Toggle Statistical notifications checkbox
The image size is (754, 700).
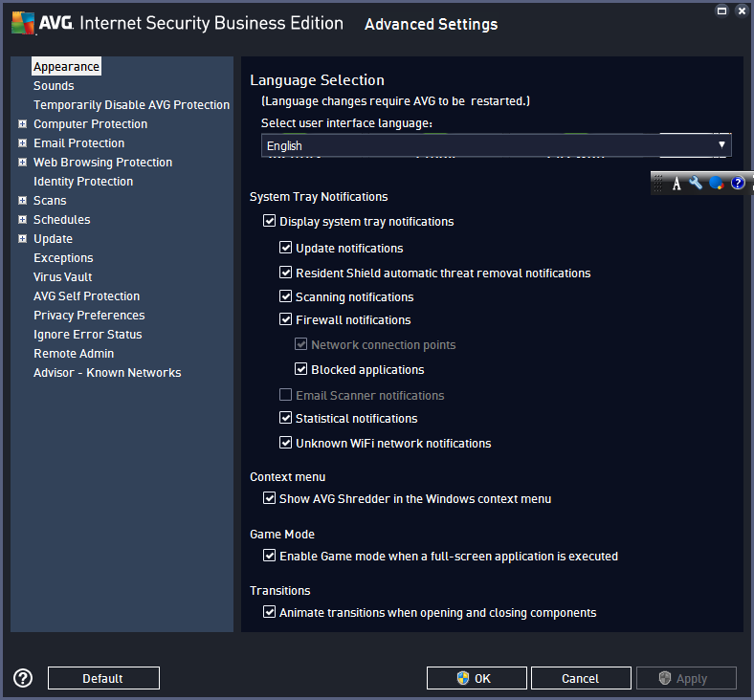286,418
